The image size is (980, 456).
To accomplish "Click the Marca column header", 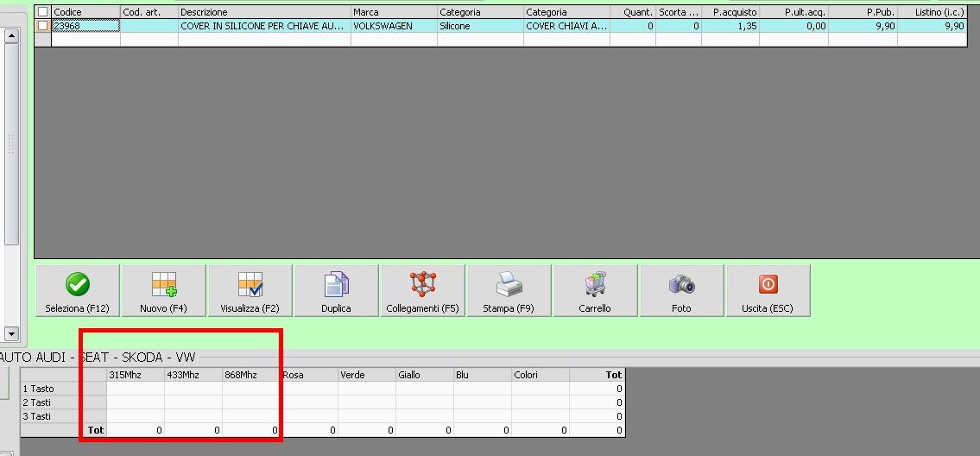I will tap(394, 12).
